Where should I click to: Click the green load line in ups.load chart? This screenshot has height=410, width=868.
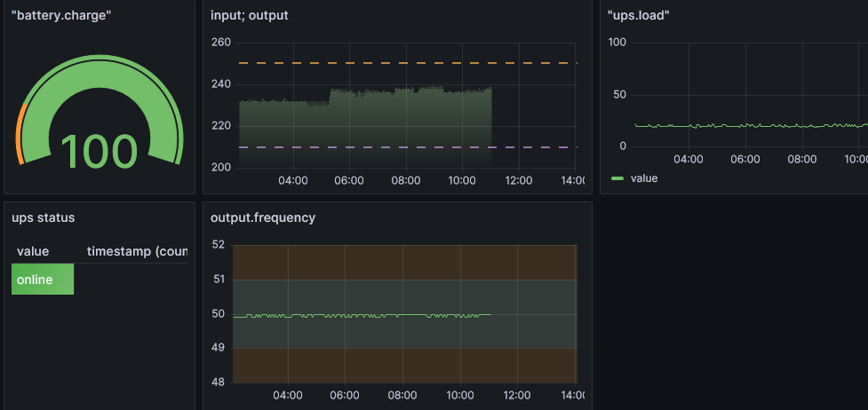tap(755, 126)
